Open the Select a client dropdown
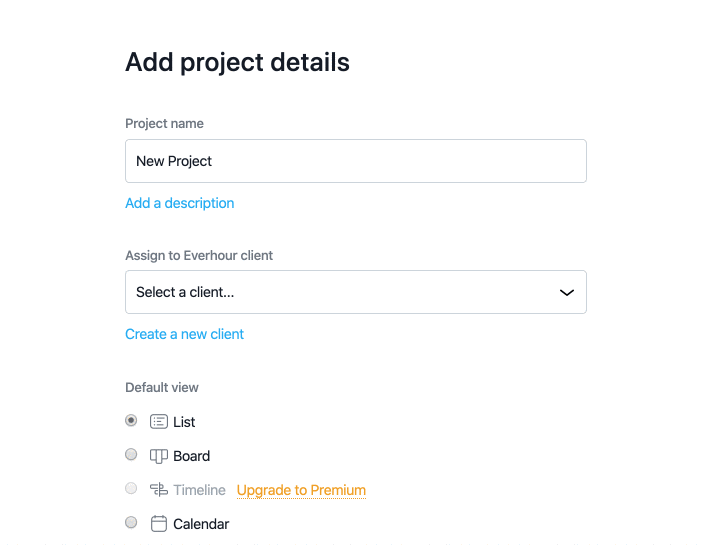This screenshot has height=545, width=711. tap(340, 292)
